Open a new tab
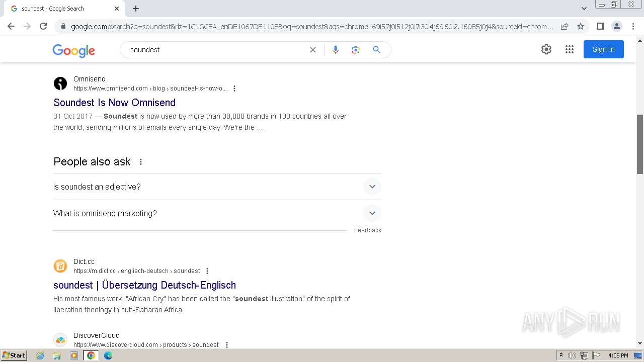This screenshot has width=644, height=362. [136, 9]
